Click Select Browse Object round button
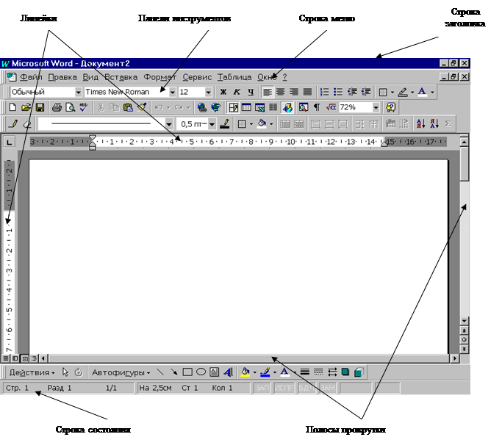Viewport: 502px width, 448px height. [x=465, y=339]
